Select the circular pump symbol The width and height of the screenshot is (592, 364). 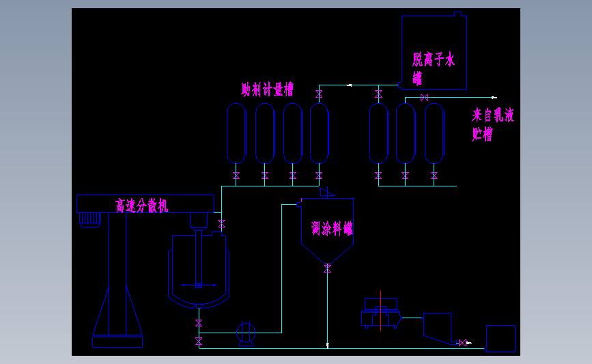pyautogui.click(x=246, y=334)
